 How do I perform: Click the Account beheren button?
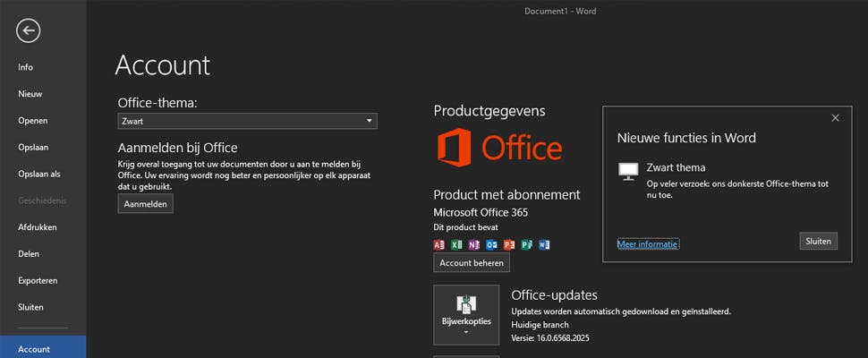tap(472, 263)
